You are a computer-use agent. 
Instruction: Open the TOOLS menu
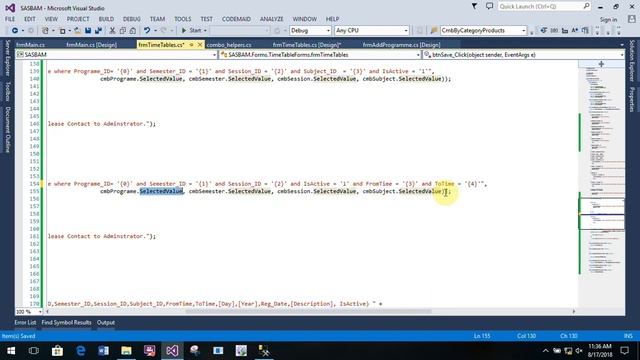182,19
